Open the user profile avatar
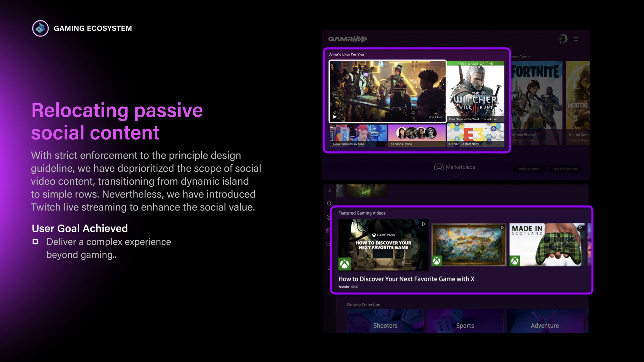Viewport: 644px width, 362px height. point(562,39)
